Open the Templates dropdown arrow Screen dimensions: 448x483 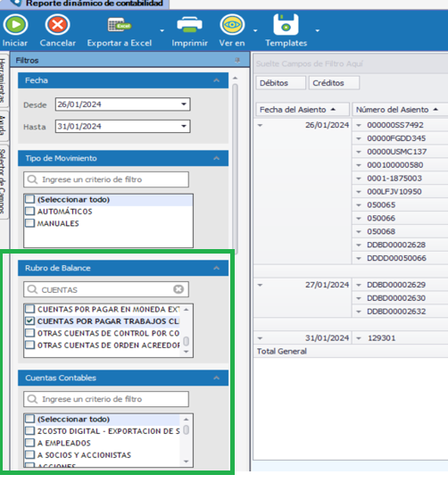pos(318,30)
